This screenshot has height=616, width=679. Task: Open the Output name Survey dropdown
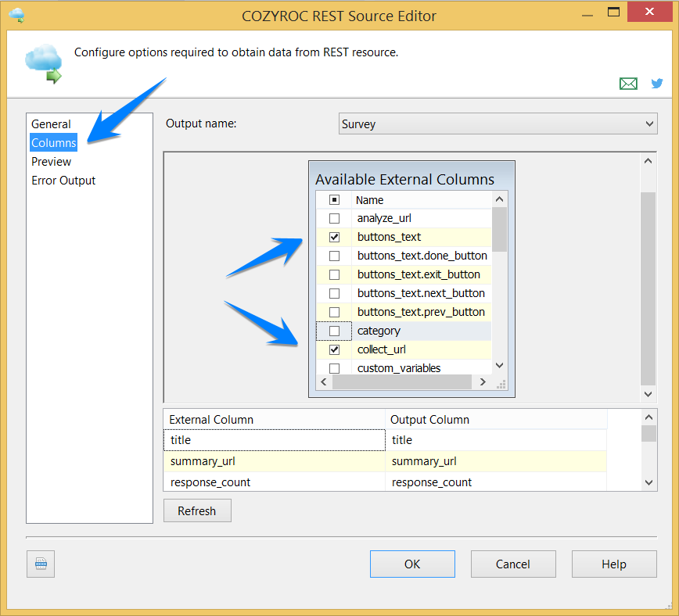(x=498, y=124)
